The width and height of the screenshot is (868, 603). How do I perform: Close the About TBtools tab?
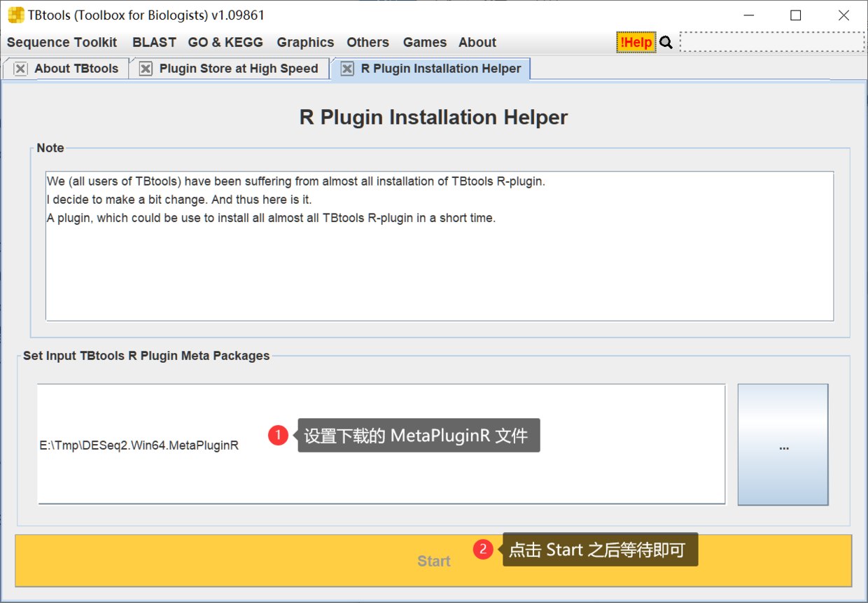coord(20,69)
